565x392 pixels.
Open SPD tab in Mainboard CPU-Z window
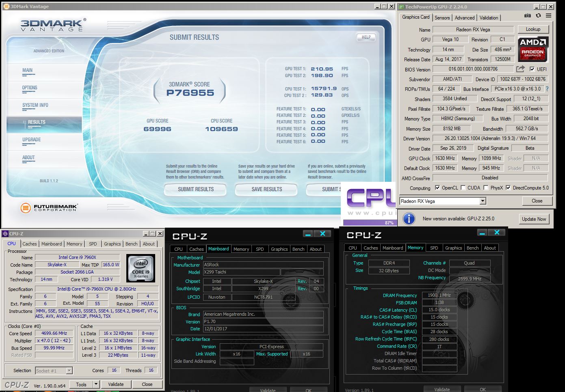click(x=260, y=249)
